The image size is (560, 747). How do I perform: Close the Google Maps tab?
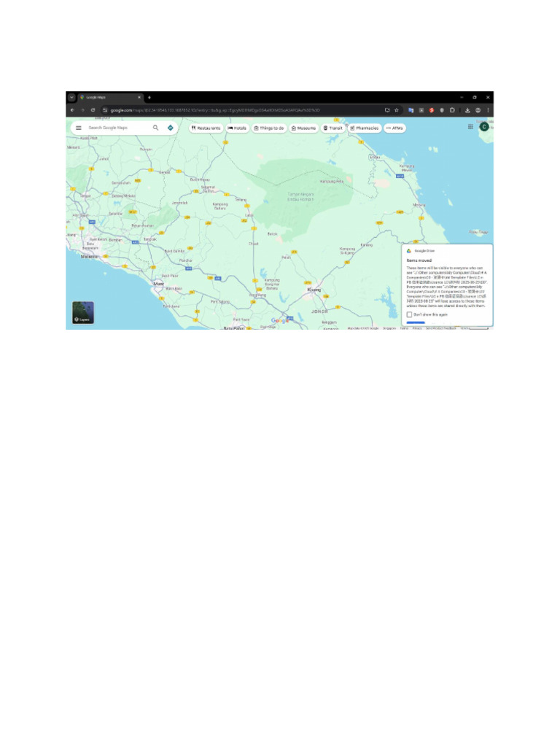coord(139,97)
